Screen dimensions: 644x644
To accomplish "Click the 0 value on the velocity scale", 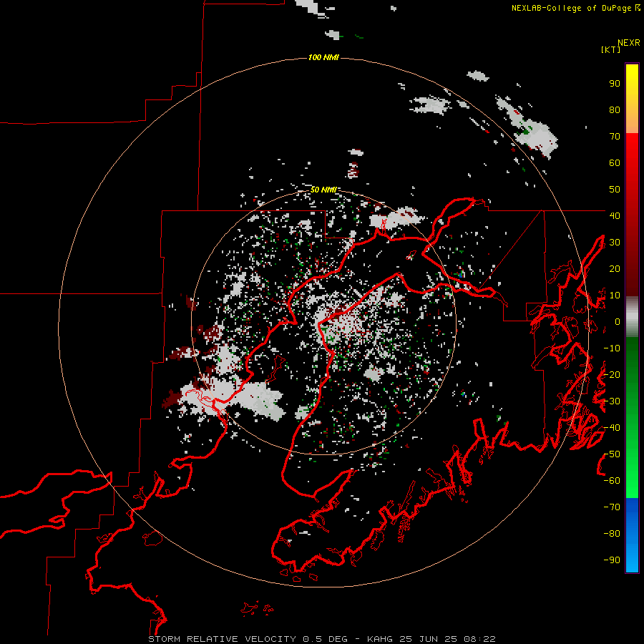I will pyautogui.click(x=618, y=321).
